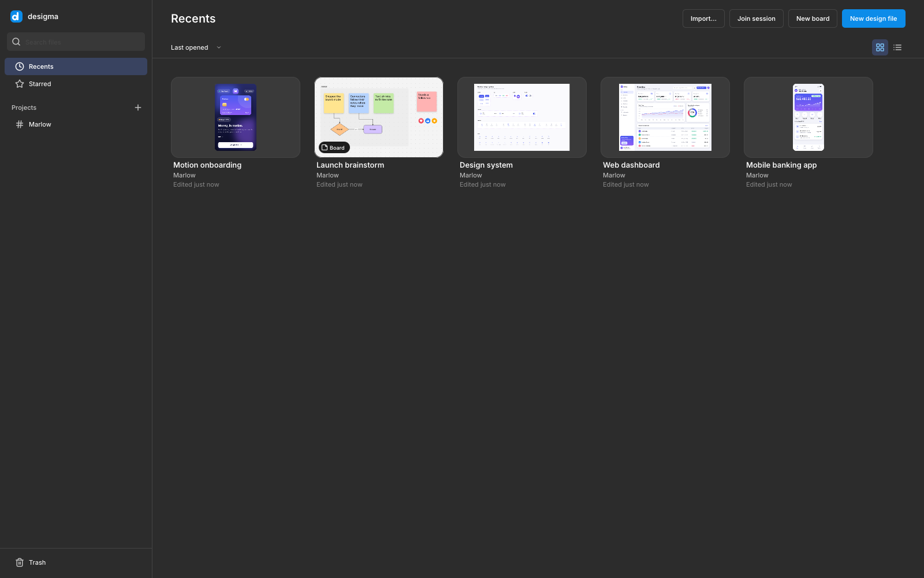Create a New board
The height and width of the screenshot is (578, 924).
point(813,18)
